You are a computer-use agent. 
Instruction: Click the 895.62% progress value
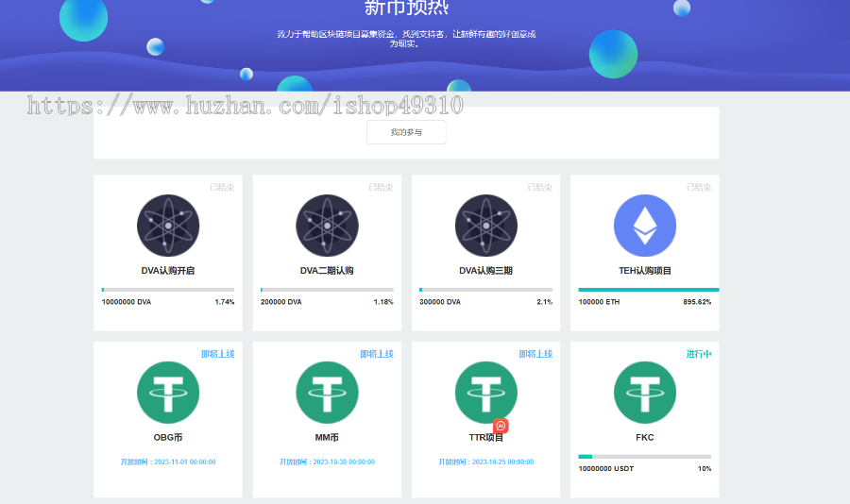697,302
